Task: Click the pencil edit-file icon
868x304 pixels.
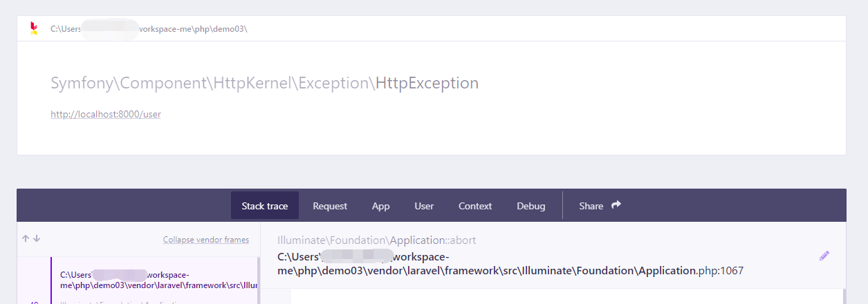Action: 824,256
